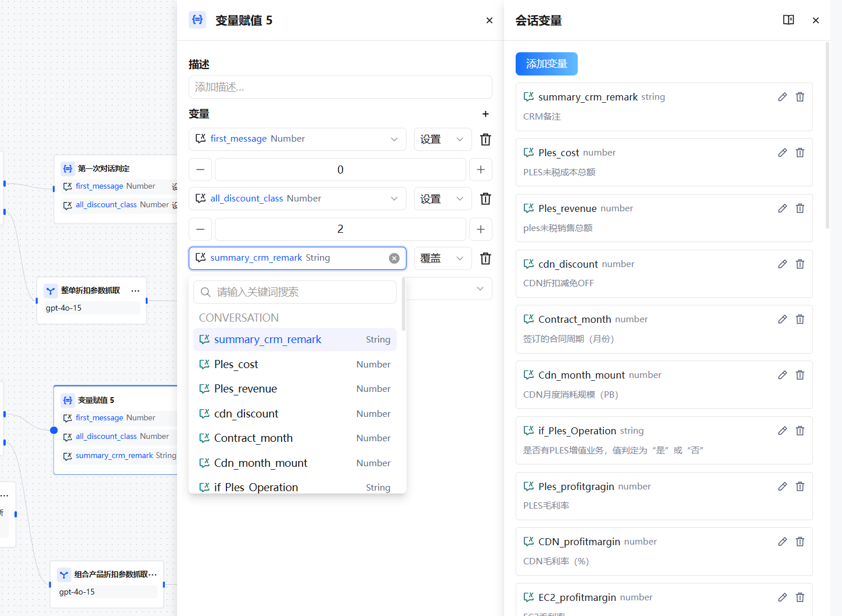Increase the first_message value with plus

click(x=480, y=170)
